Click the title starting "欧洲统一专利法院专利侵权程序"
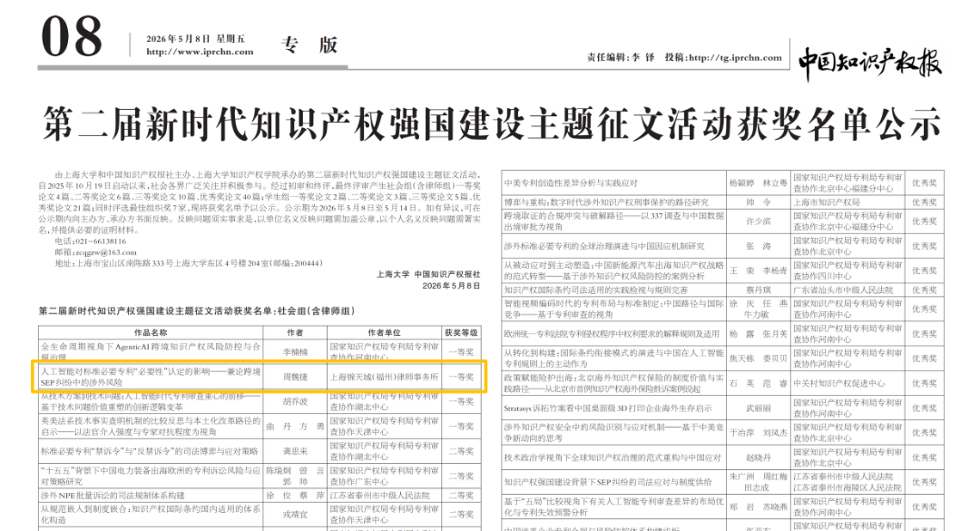 point(612,334)
